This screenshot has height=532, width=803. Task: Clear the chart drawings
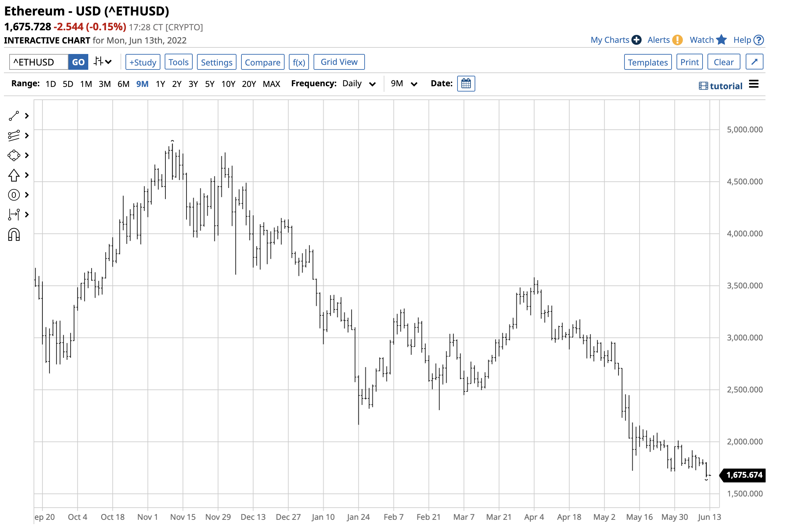pos(724,62)
